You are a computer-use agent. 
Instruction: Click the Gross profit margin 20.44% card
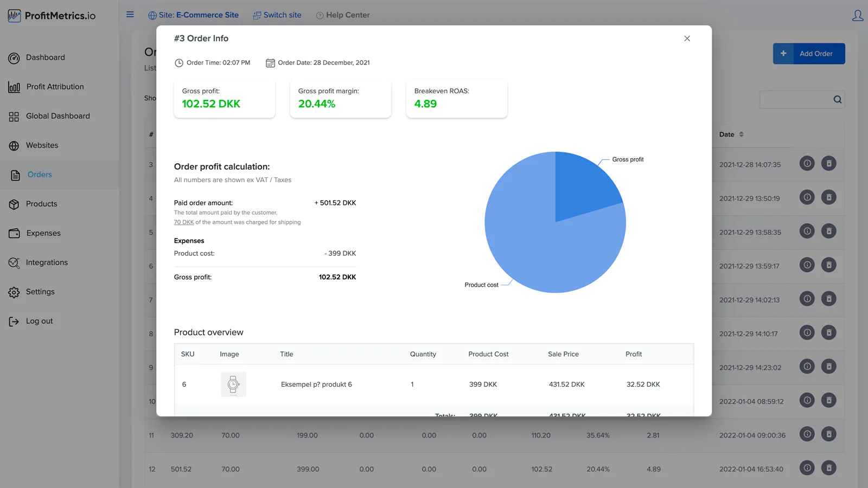341,99
